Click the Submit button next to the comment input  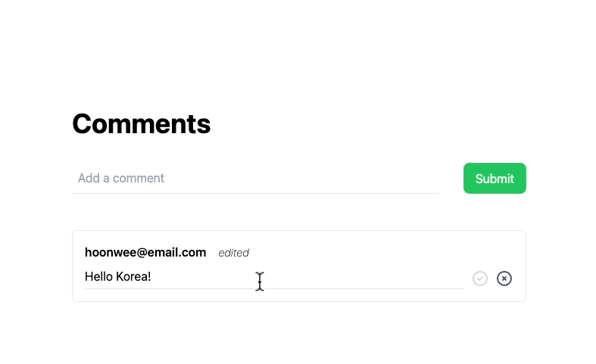coord(495,179)
